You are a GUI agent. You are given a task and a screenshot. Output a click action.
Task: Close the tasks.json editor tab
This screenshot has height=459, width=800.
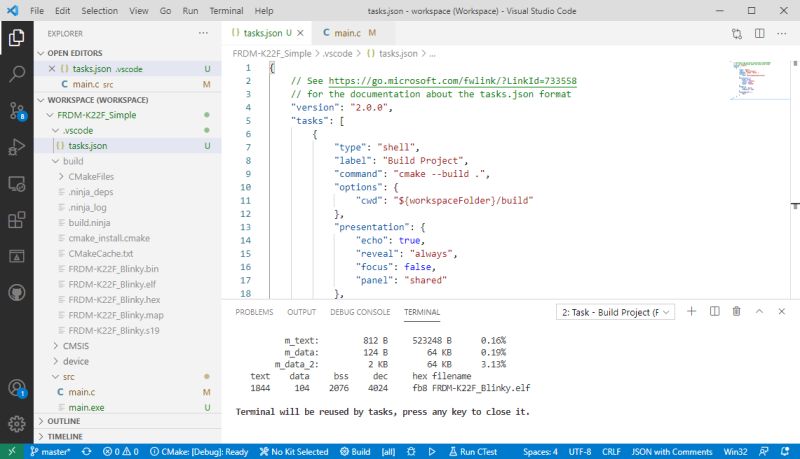pyautogui.click(x=301, y=33)
